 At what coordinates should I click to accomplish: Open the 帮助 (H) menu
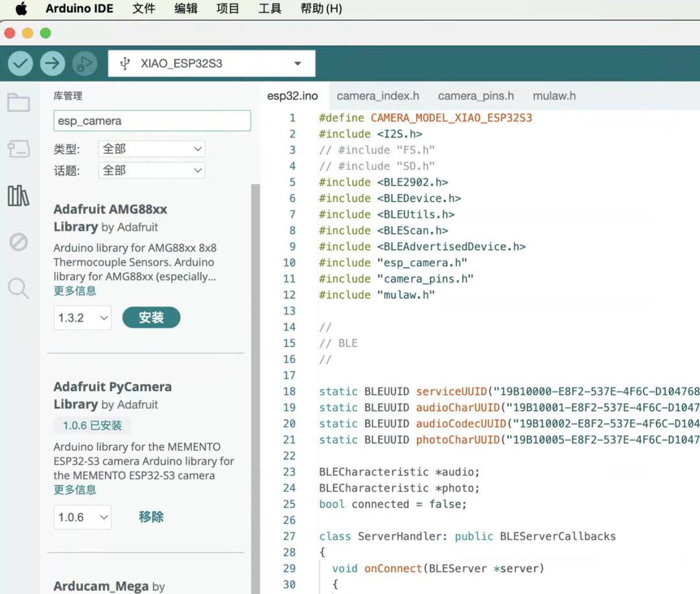321,8
